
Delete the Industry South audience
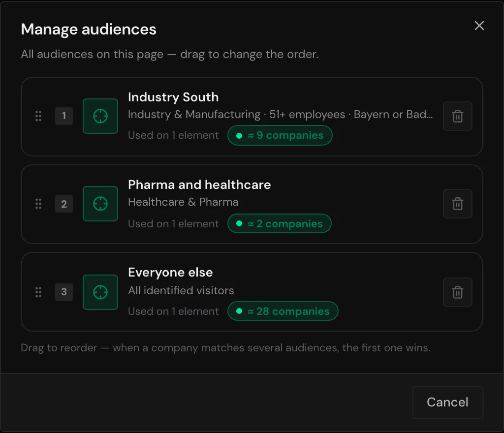pyautogui.click(x=457, y=116)
